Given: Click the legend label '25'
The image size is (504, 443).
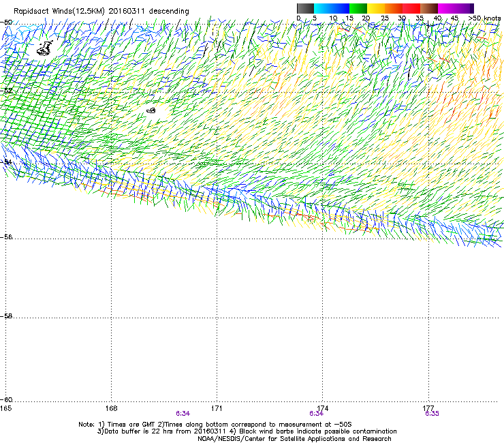Looking at the screenshot, I should pos(385,18).
